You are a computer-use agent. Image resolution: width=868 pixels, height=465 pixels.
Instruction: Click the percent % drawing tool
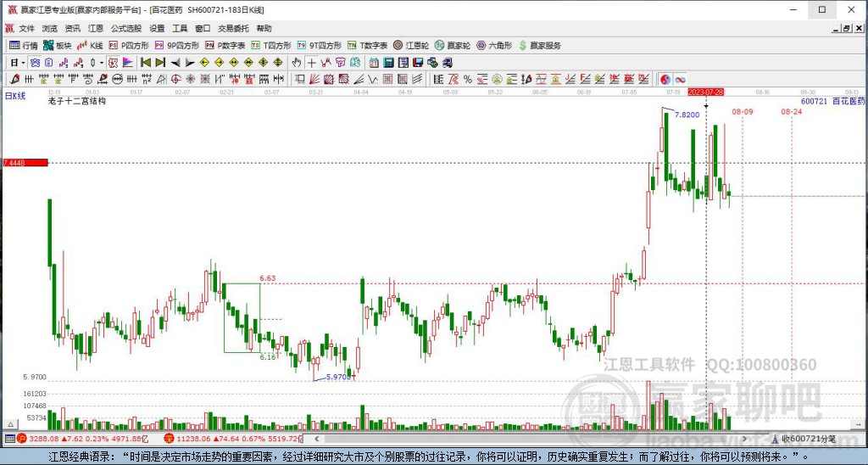(x=468, y=80)
